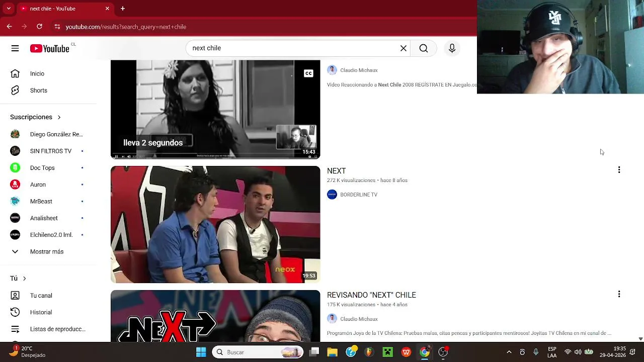Pause the inline preview video
This screenshot has height=362, width=644.
116,156
